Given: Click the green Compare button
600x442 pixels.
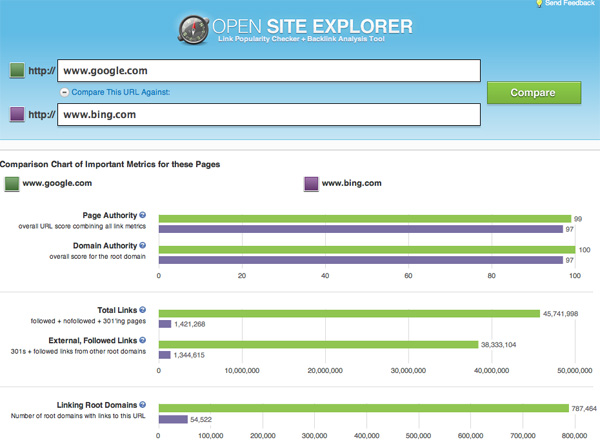Looking at the screenshot, I should point(534,93).
